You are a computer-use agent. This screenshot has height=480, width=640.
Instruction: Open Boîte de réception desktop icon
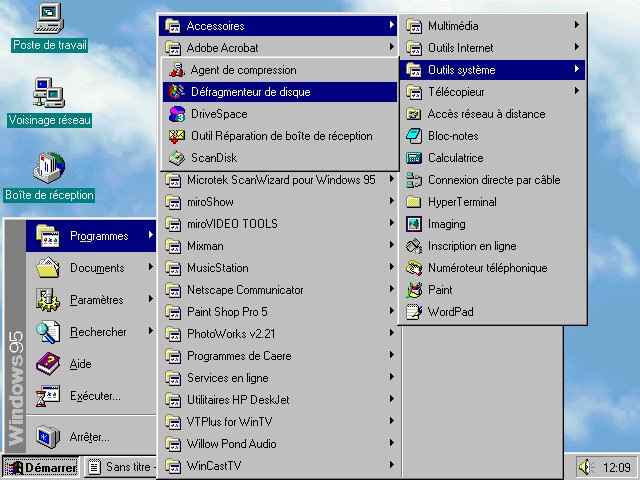(x=49, y=177)
